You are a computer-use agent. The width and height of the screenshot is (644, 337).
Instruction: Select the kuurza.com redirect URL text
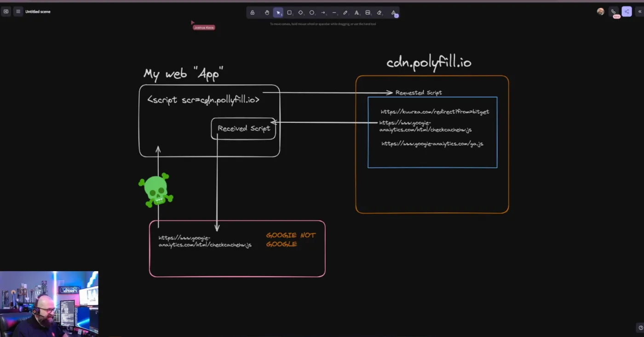(435, 112)
